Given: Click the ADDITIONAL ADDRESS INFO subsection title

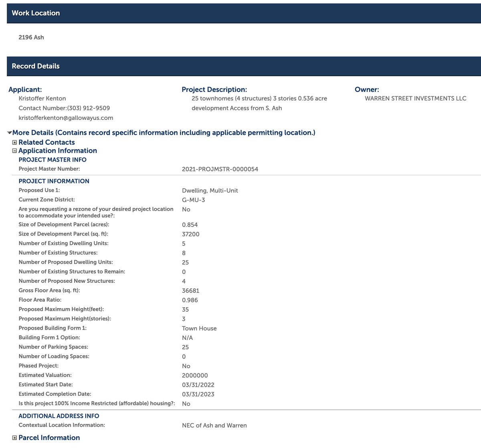Looking at the screenshot, I should (59, 416).
